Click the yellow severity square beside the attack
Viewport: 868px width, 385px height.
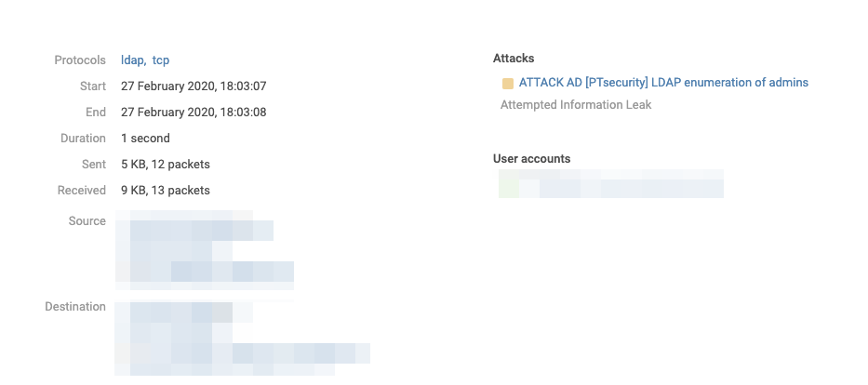coord(507,84)
